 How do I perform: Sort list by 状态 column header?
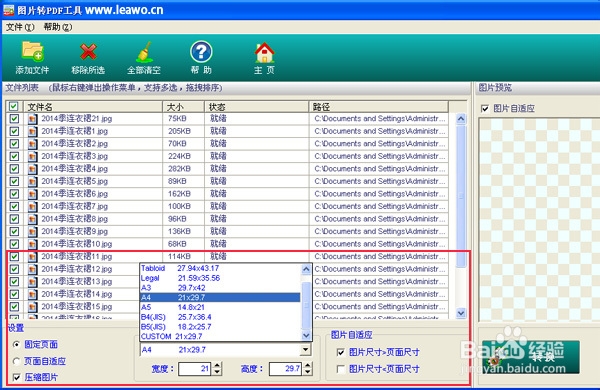click(x=257, y=106)
